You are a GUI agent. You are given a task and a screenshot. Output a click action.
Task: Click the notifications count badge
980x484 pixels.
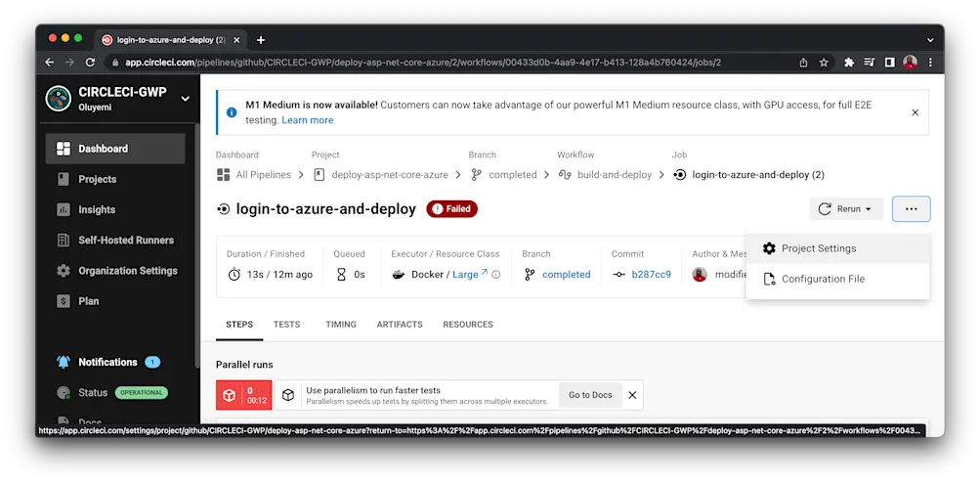(151, 362)
